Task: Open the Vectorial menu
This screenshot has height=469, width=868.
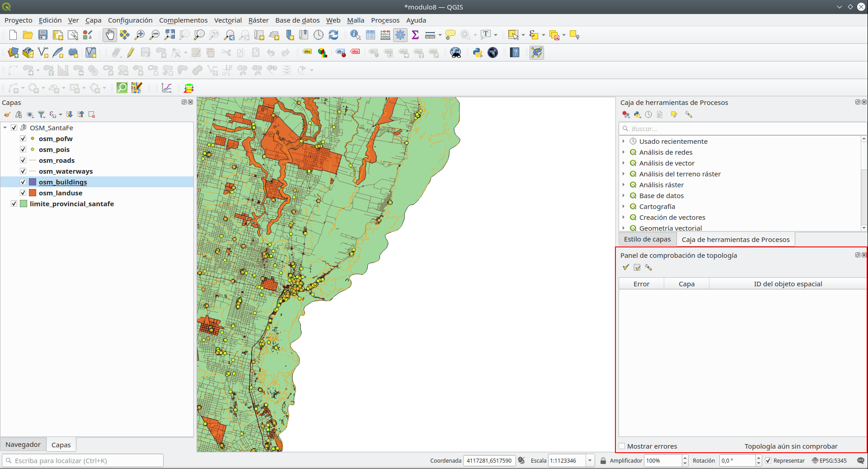Action: pos(228,20)
